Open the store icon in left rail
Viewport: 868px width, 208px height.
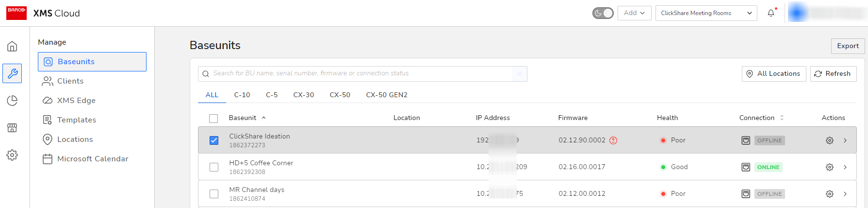tap(12, 128)
